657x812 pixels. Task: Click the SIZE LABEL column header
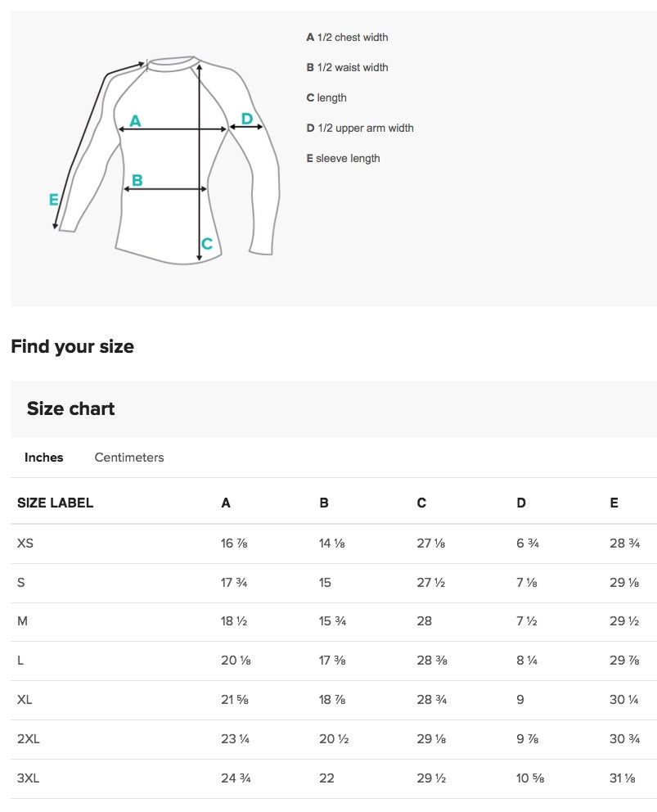[x=56, y=503]
